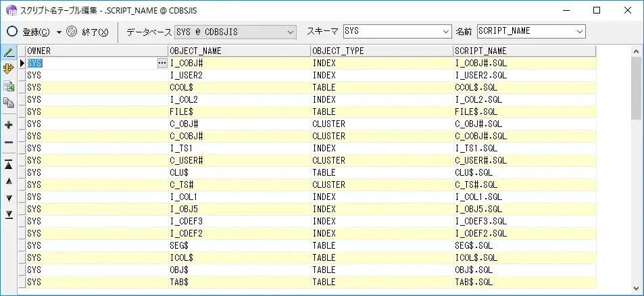Jump to first record arrow icon
Image resolution: width=644 pixels, height=296 pixels.
click(x=9, y=165)
